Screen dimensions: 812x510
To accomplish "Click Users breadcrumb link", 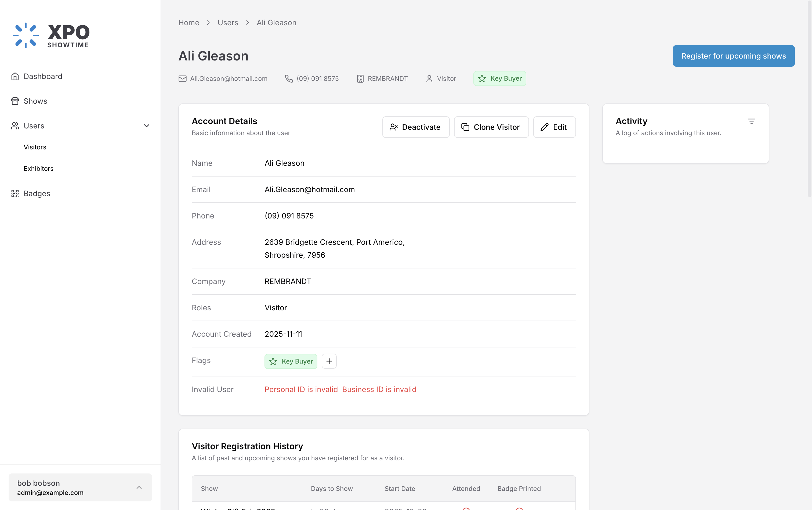I will [x=227, y=23].
